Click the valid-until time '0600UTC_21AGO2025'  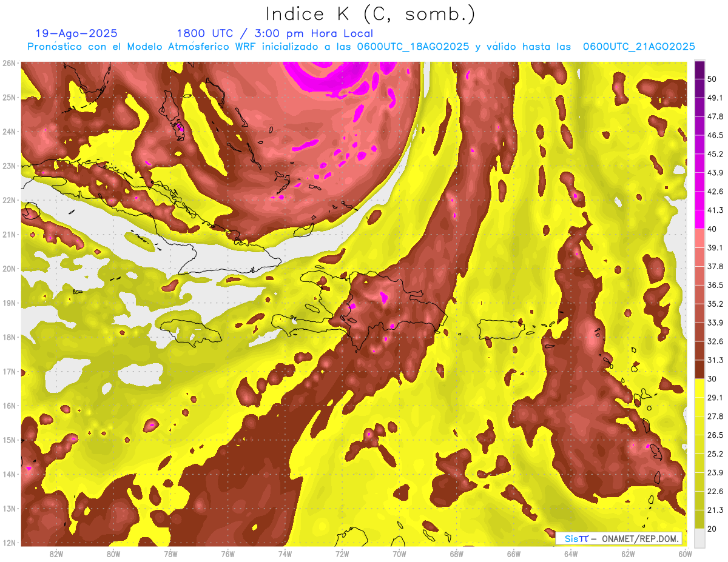click(x=639, y=47)
